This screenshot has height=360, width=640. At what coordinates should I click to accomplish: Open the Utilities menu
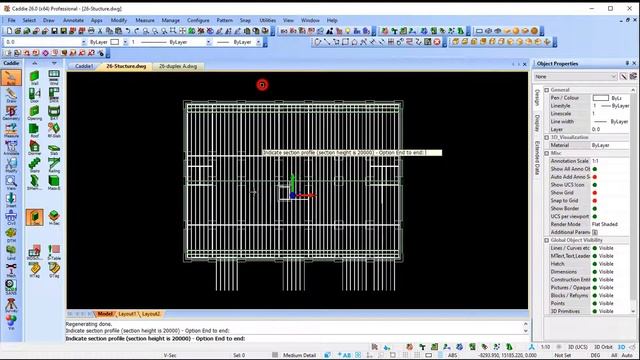coord(267,20)
